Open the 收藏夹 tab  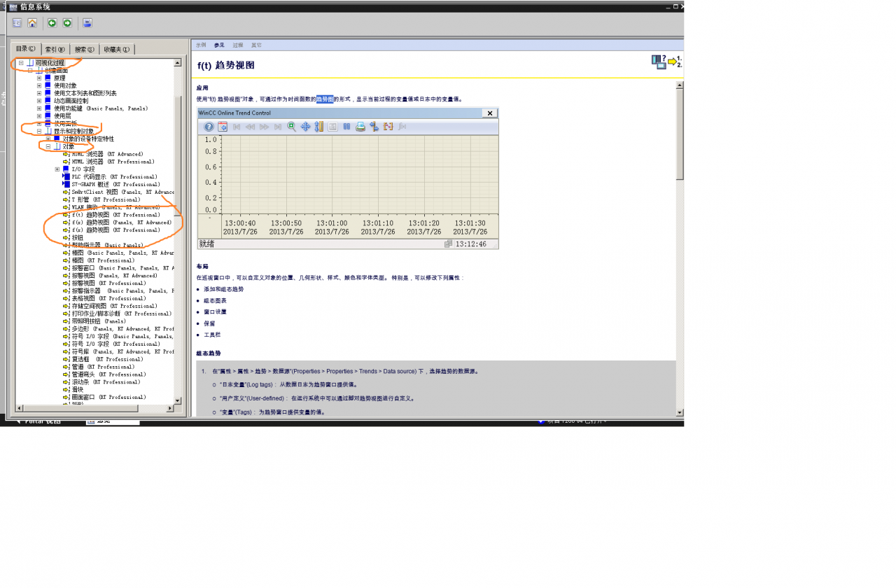point(117,49)
